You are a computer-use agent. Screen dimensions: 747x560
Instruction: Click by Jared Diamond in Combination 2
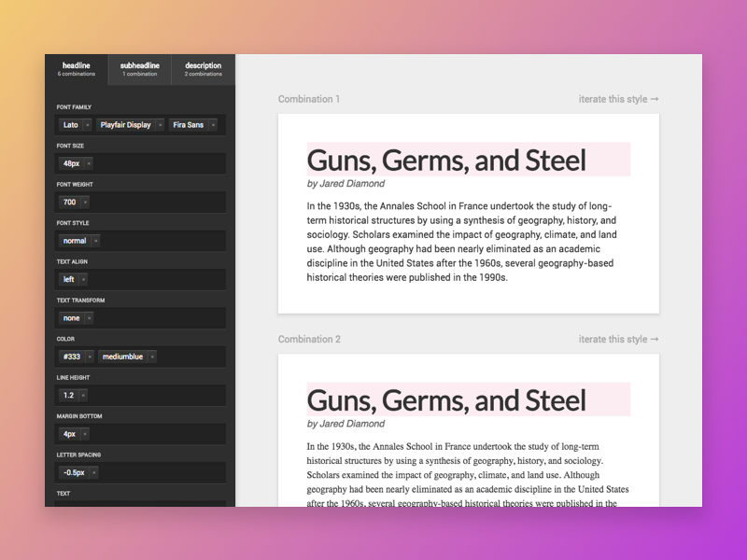pos(345,424)
